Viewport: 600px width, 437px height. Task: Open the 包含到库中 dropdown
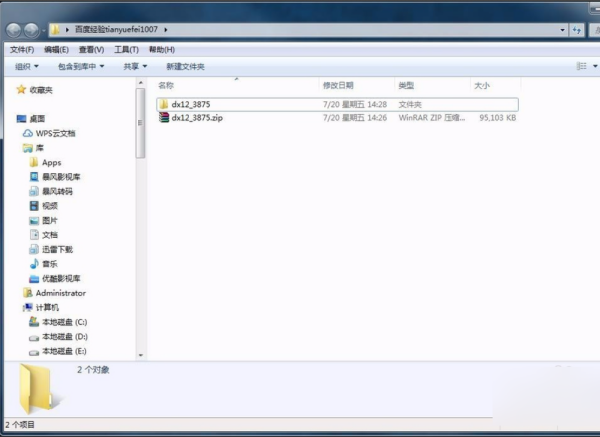tap(81, 67)
